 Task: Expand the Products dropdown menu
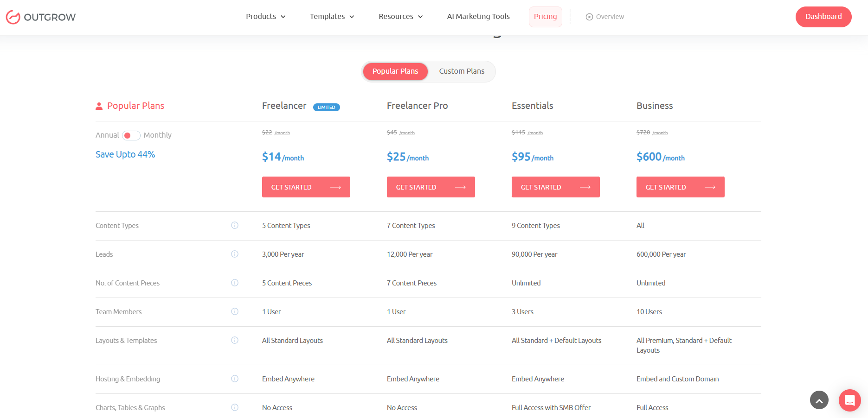[x=265, y=17]
